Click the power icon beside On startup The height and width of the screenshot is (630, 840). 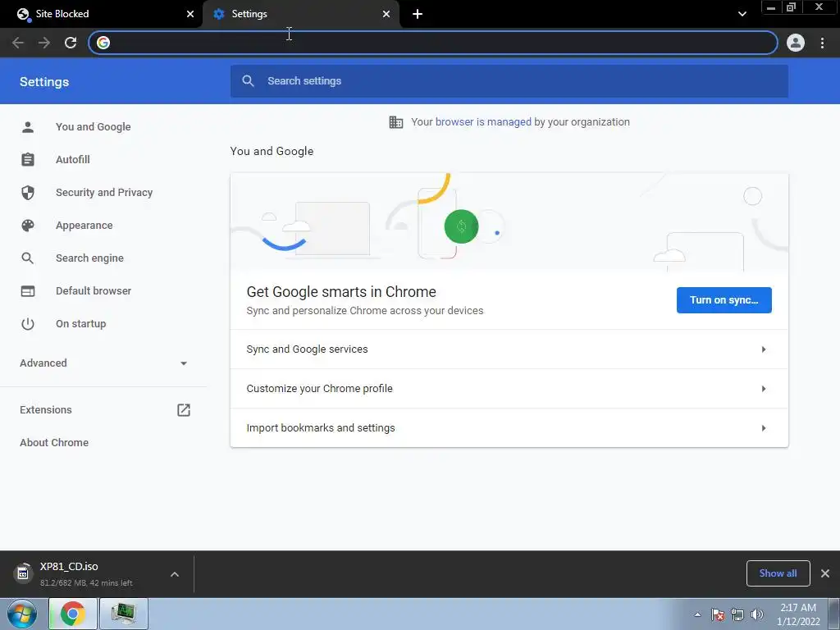pos(28,323)
